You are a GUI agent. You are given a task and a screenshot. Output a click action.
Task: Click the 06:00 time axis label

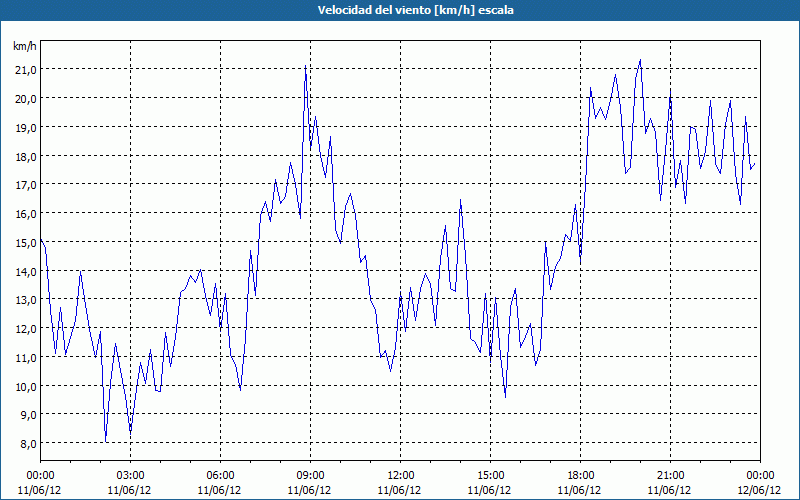coord(220,476)
